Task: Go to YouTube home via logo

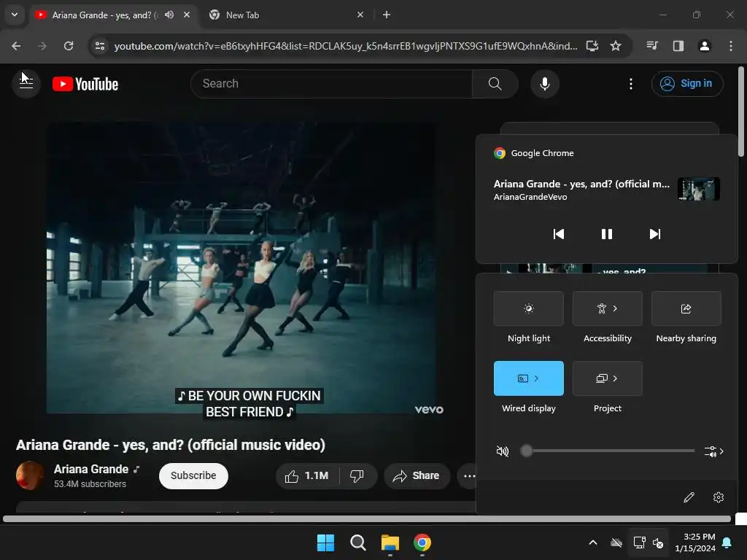Action: point(85,84)
